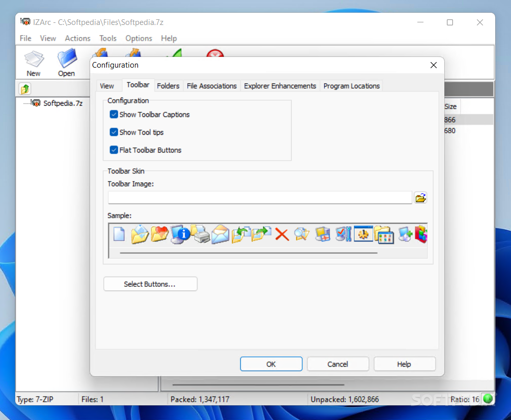The height and width of the screenshot is (420, 511).
Task: Click 'Files: 1' in status bar
Action: [92, 399]
